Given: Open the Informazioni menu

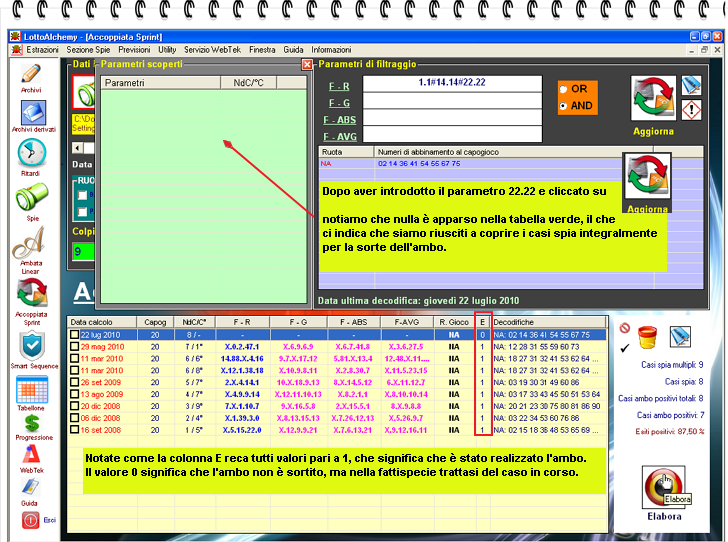Looking at the screenshot, I should click(331, 50).
